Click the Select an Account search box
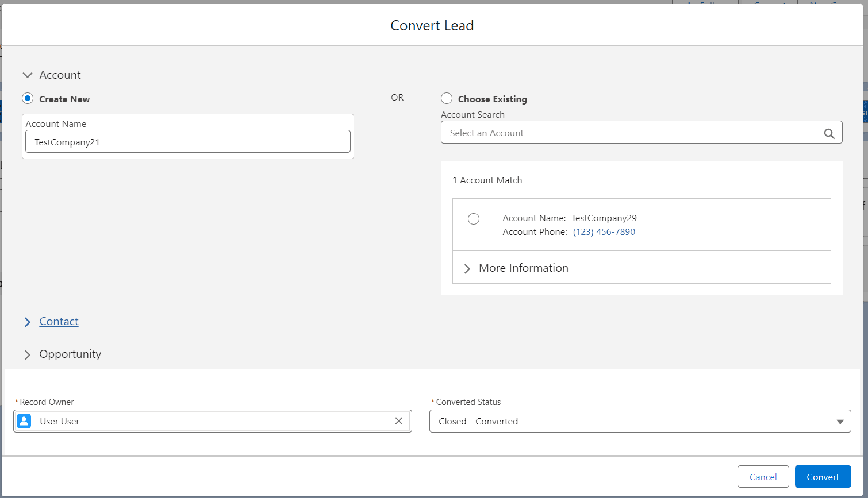The width and height of the screenshot is (868, 498). [642, 133]
